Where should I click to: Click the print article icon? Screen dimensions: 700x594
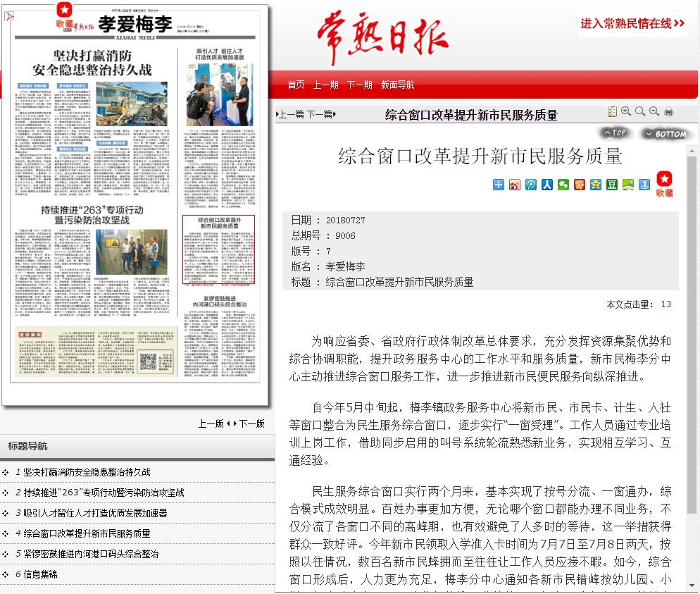tap(668, 111)
